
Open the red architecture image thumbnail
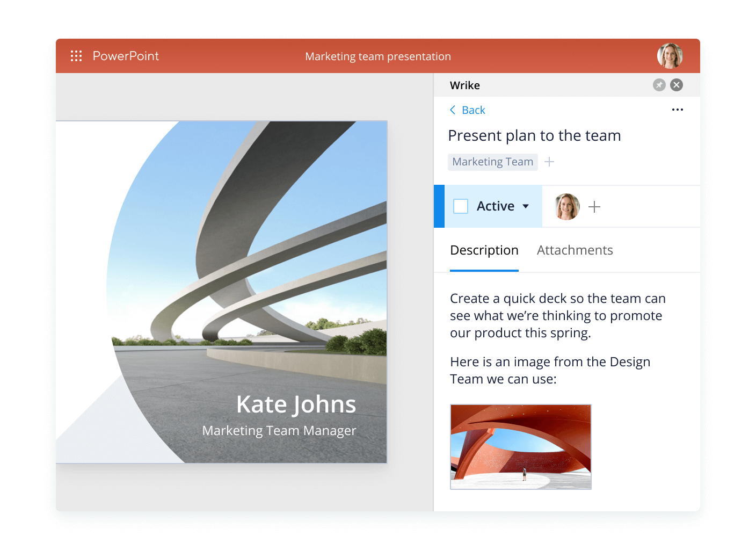pos(520,446)
